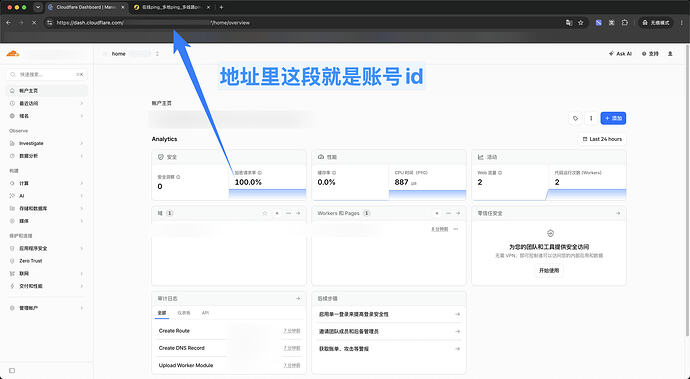Click the plus icon in Workers 和 Pages card

point(437,213)
